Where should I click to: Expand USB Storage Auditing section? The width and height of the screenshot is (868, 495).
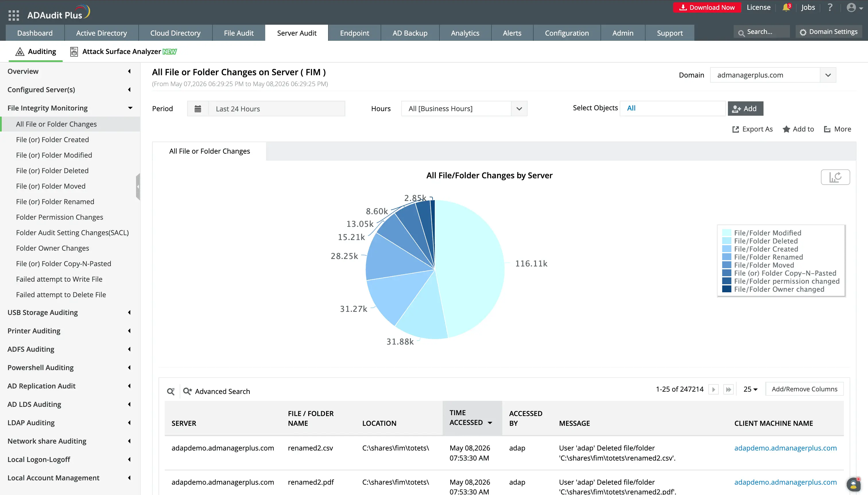click(70, 312)
